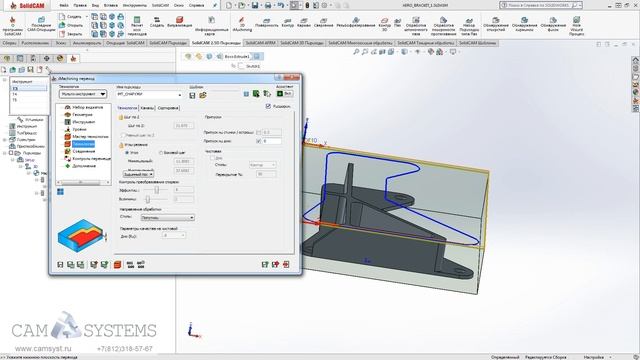Click the orange simulate icon at dialog bottom
The width and height of the screenshot is (640, 360).
[x=118, y=264]
